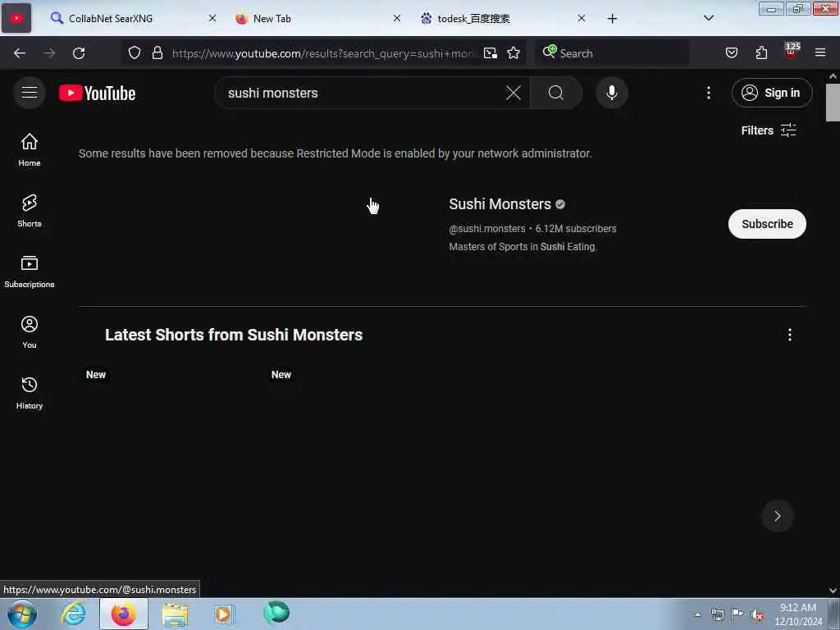The width and height of the screenshot is (840, 630).
Task: Close the CollabNet SearXNG tab
Action: click(x=212, y=18)
